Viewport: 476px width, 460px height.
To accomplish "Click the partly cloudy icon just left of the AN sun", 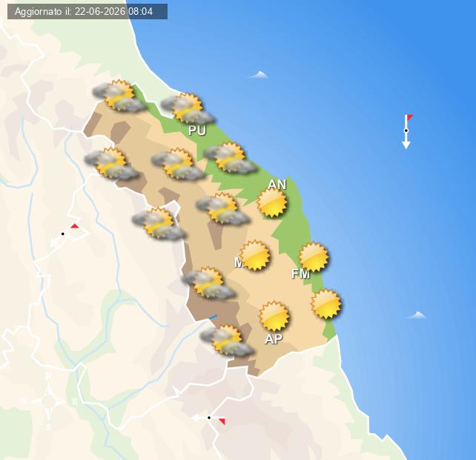I will coord(222,208).
